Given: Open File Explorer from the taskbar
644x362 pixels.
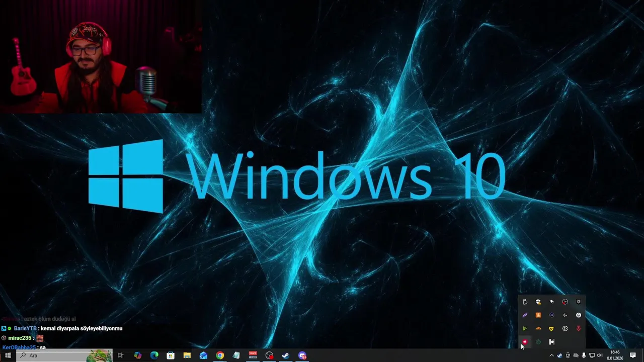Looking at the screenshot, I should point(187,355).
